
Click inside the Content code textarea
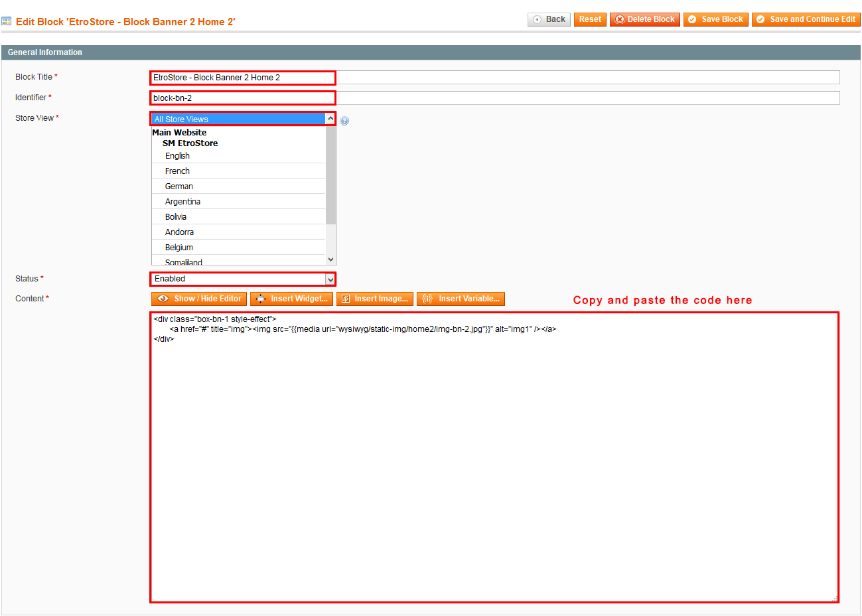494,457
